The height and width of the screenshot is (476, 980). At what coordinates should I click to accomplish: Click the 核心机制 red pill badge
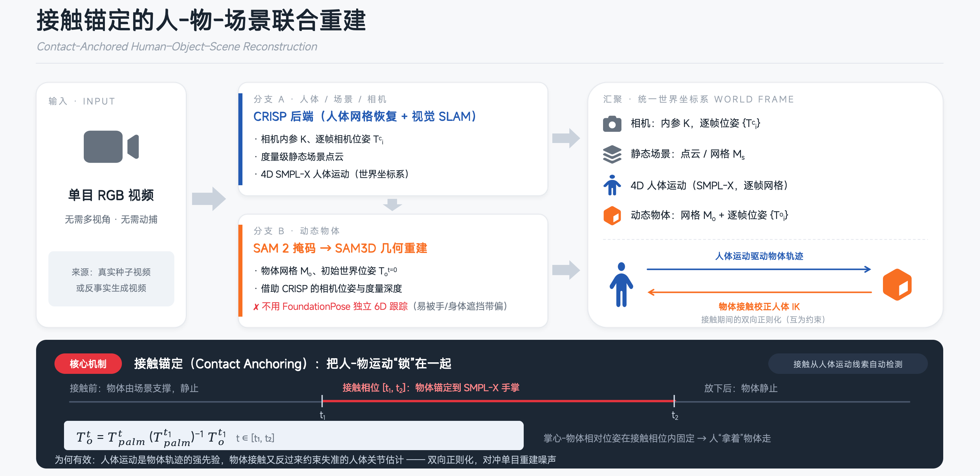(88, 364)
